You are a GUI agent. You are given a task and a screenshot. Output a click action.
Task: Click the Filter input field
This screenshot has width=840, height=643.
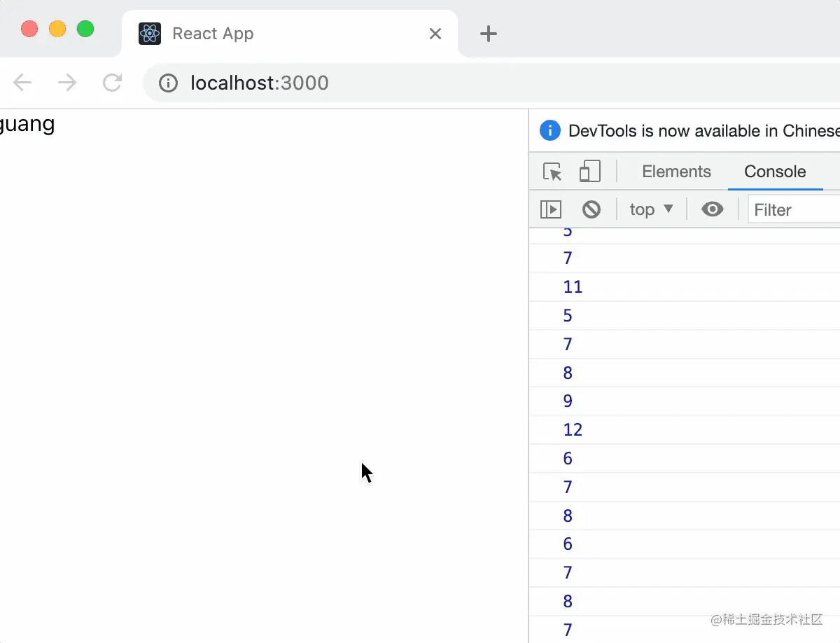point(794,210)
